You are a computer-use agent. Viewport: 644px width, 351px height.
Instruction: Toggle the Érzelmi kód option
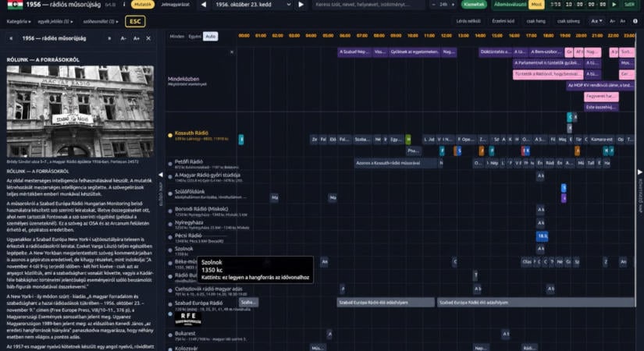point(503,21)
